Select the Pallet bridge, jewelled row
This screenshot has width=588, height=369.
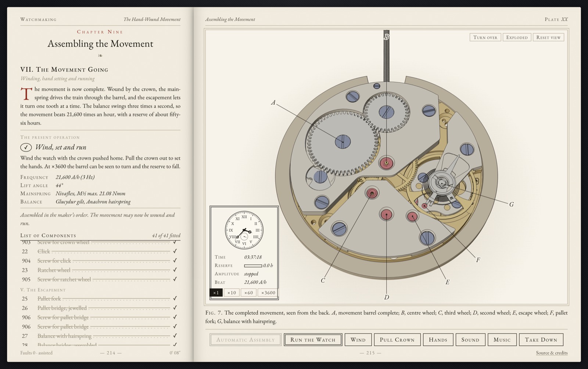(100, 308)
